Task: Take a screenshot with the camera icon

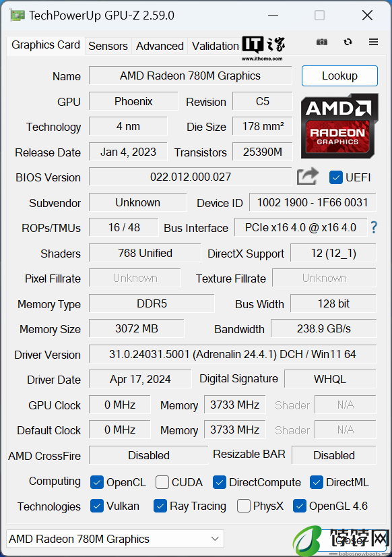Action: 322,42
